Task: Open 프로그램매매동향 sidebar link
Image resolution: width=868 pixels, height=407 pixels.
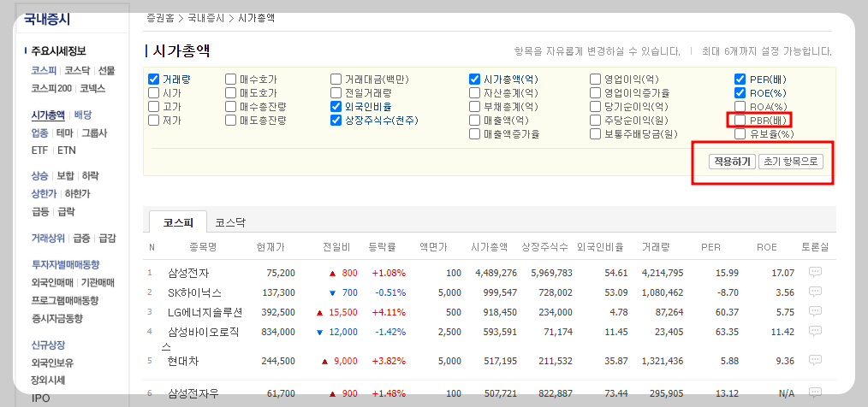Action: point(65,301)
